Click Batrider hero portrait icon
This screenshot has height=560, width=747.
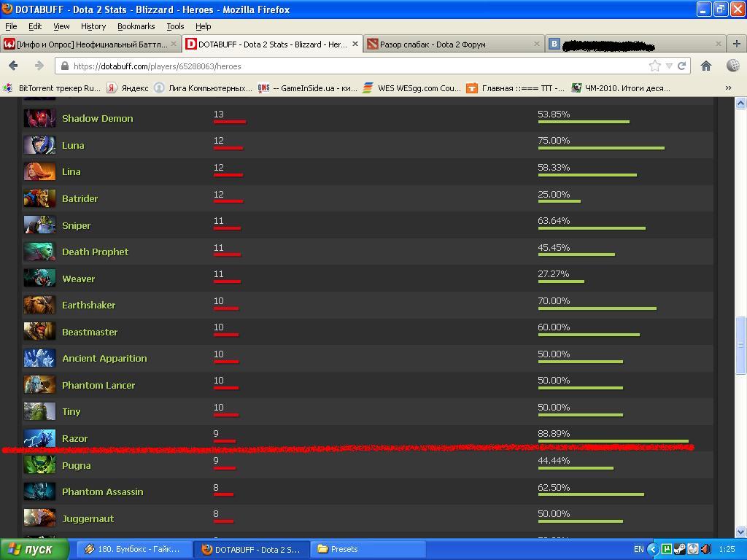tap(39, 198)
